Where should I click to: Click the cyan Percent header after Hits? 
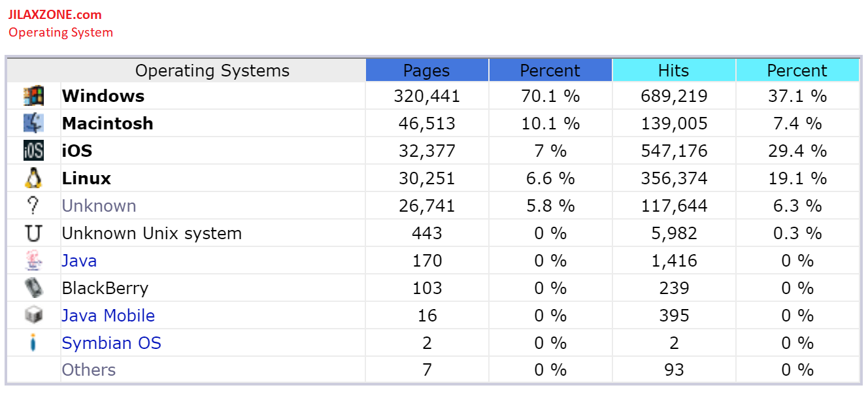pyautogui.click(x=797, y=71)
